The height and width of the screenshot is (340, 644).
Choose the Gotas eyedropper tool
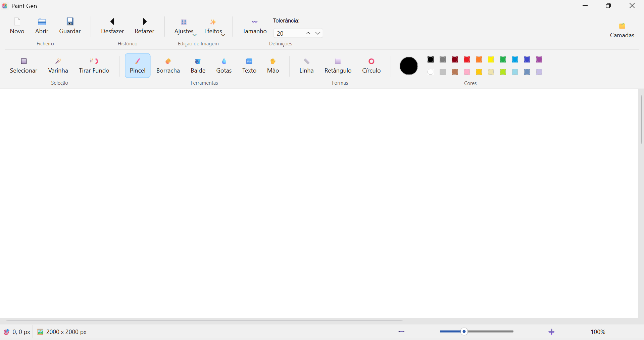coord(224,66)
